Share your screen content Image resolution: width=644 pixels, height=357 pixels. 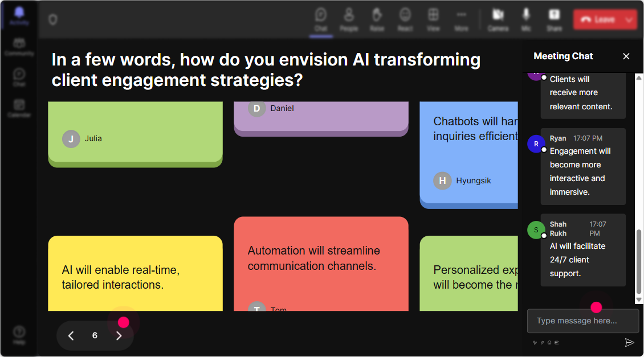pos(554,19)
